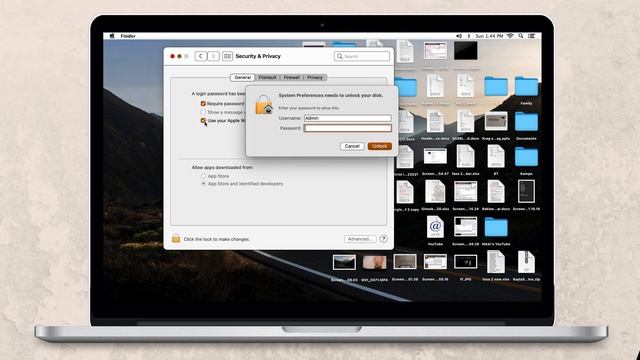Screen dimensions: 640x360
Task: Click the Username field containing Admin
Action: [348, 118]
